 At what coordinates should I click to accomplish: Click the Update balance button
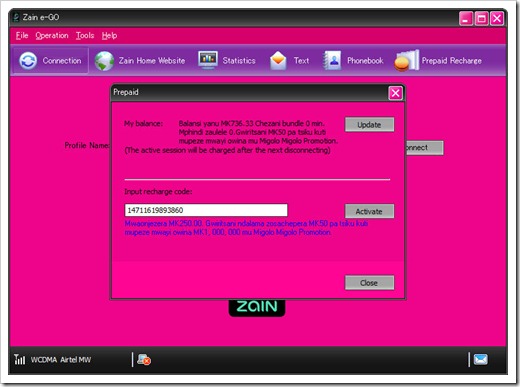pyautogui.click(x=369, y=125)
